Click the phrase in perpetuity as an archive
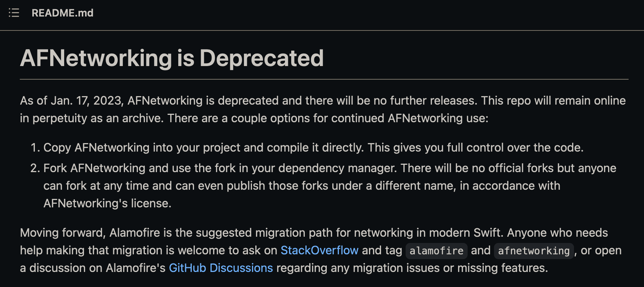644x287 pixels. tap(92, 118)
